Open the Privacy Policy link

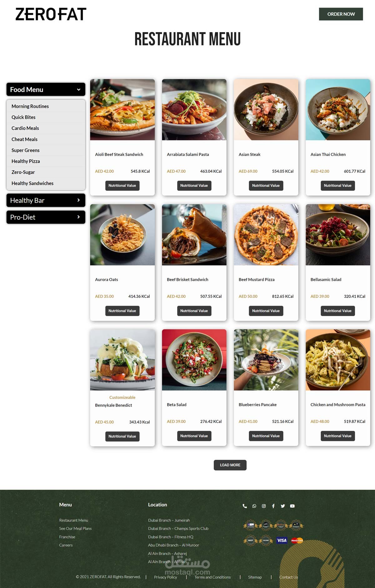(x=165, y=577)
